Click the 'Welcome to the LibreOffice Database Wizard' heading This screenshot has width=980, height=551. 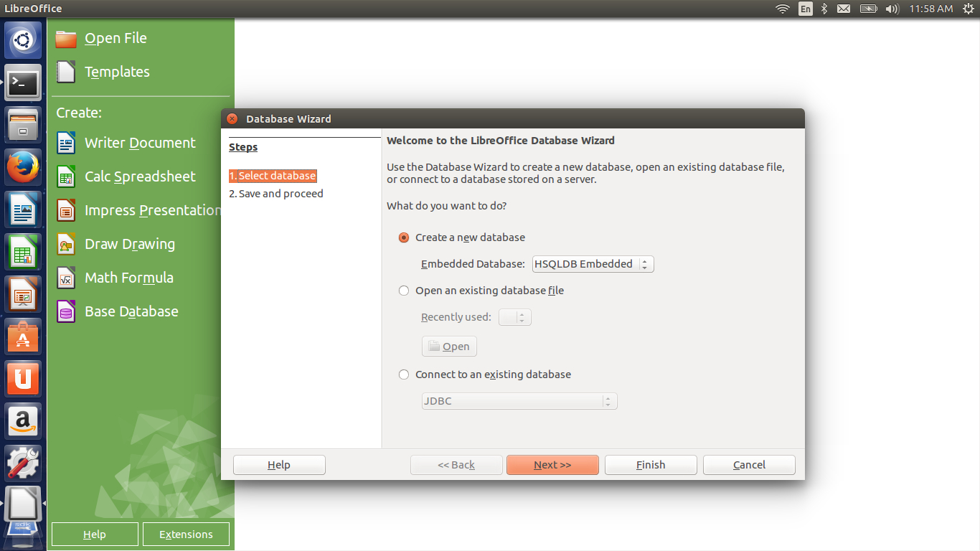(x=501, y=141)
